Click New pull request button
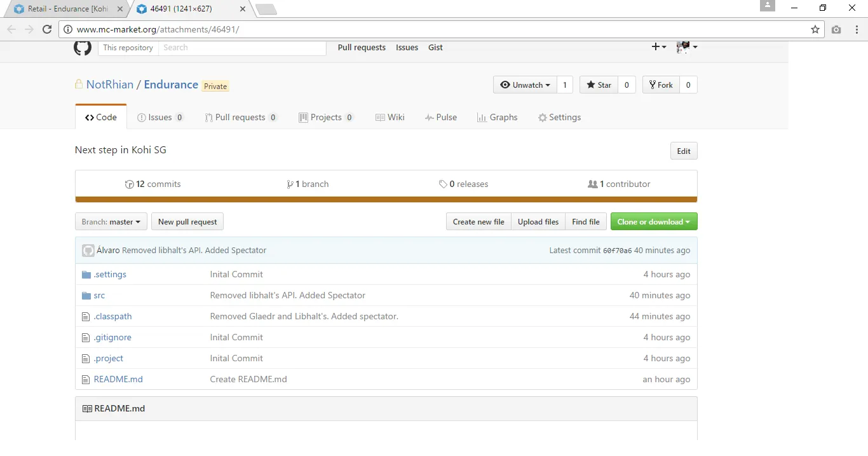The image size is (868, 456). 187,221
